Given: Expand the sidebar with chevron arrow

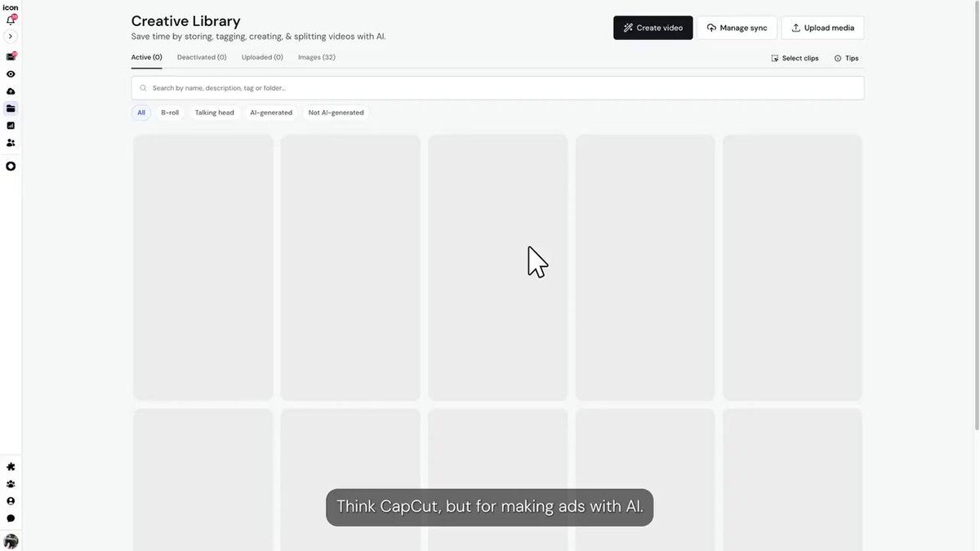Looking at the screenshot, I should tap(11, 37).
